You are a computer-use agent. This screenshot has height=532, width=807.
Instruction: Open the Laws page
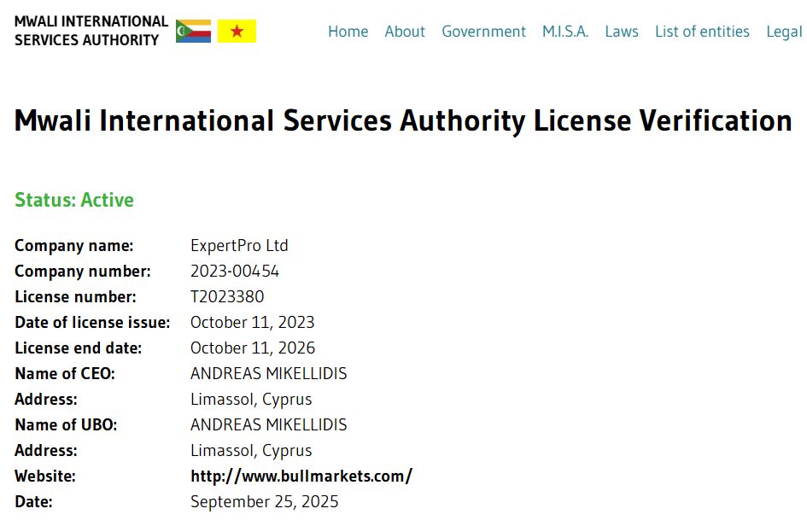(622, 32)
